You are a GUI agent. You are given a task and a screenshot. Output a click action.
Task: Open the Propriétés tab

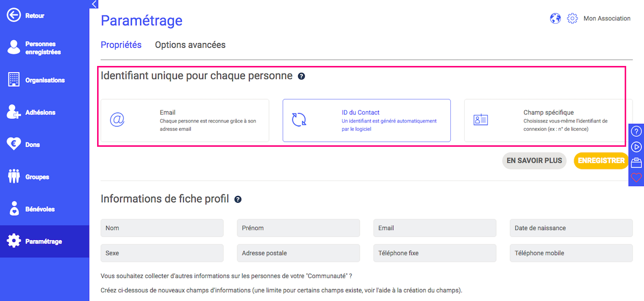[121, 45]
